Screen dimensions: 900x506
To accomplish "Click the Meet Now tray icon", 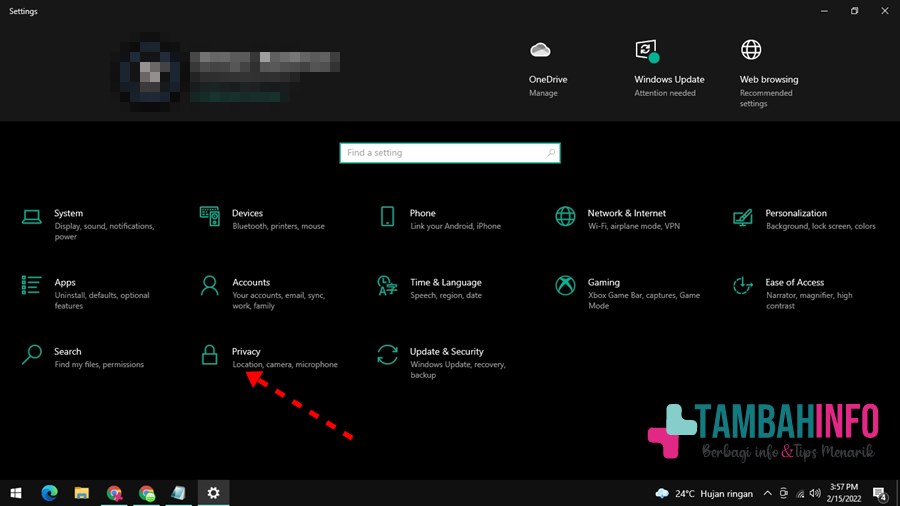I will point(783,493).
